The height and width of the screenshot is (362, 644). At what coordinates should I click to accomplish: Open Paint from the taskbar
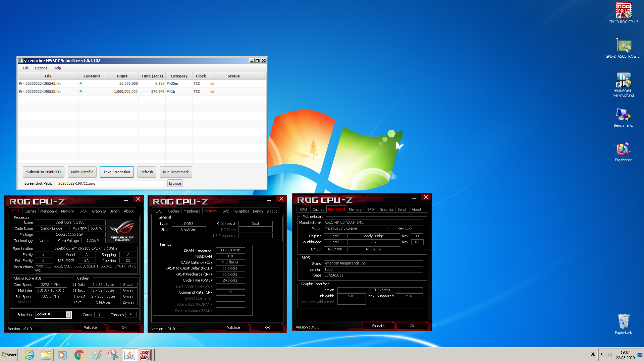pyautogui.click(x=96, y=355)
